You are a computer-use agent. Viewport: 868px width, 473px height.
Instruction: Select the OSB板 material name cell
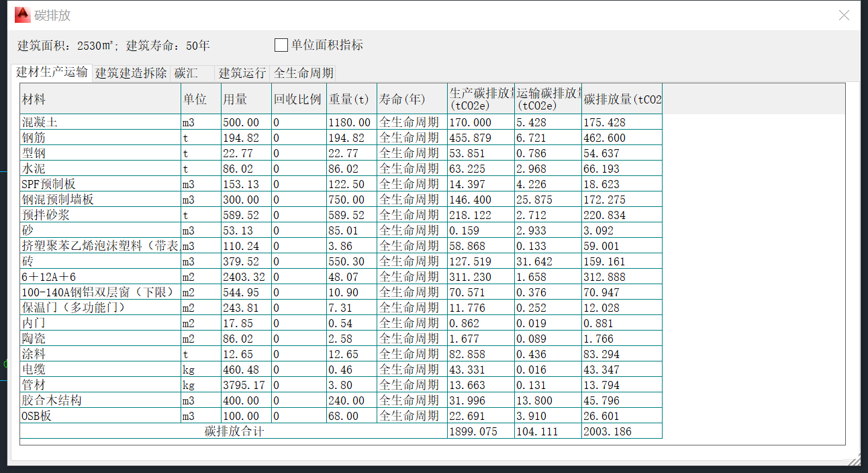coord(100,416)
